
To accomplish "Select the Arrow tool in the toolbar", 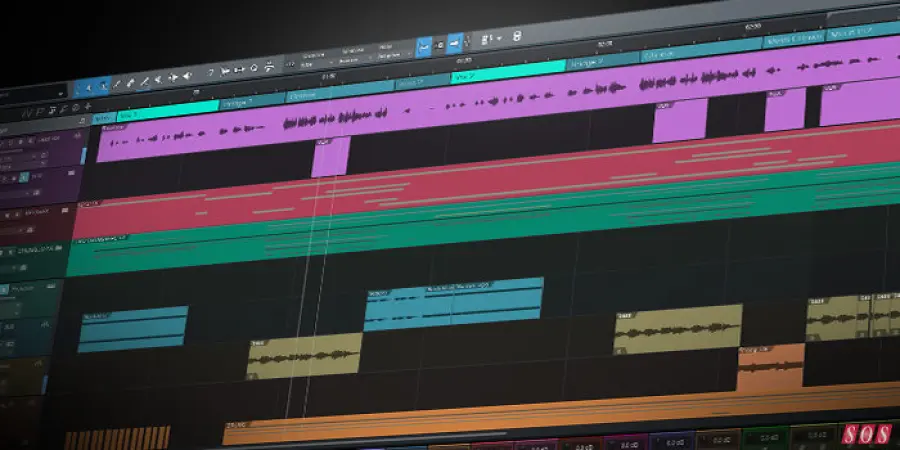I will (88, 88).
